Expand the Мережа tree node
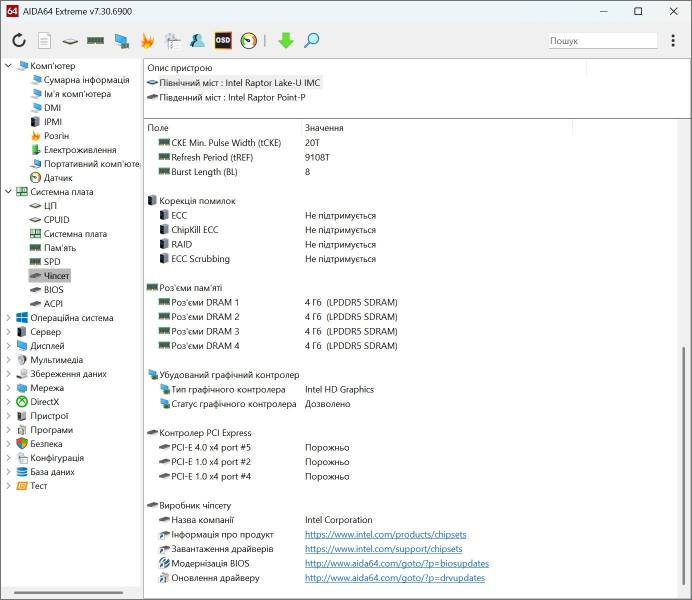 coord(8,388)
